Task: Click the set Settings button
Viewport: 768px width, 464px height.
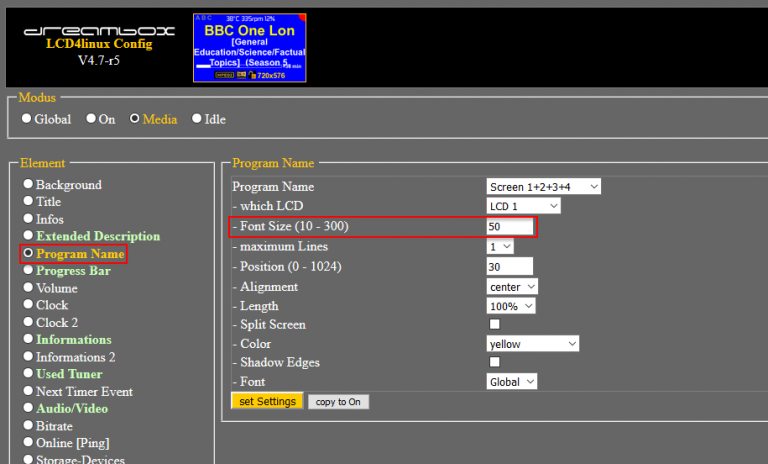Action: click(x=267, y=401)
